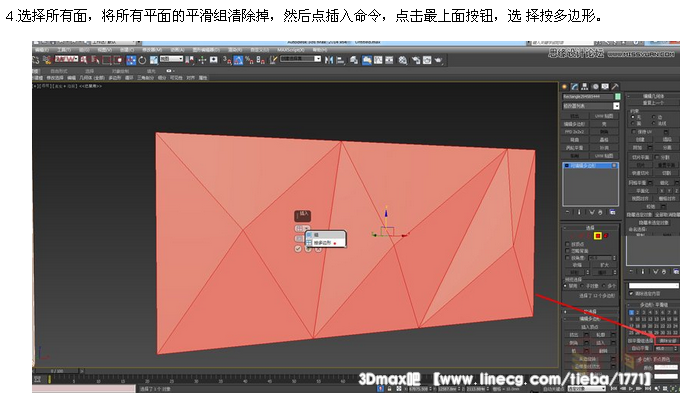Open the Utilities hammer tab
The height and width of the screenshot is (396, 680).
pyautogui.click(x=615, y=87)
